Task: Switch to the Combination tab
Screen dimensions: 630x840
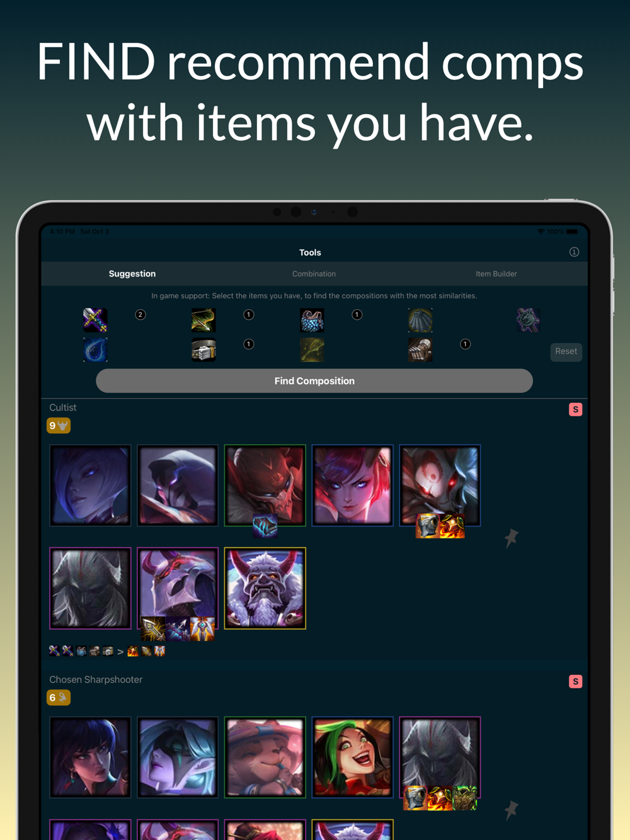Action: click(314, 274)
